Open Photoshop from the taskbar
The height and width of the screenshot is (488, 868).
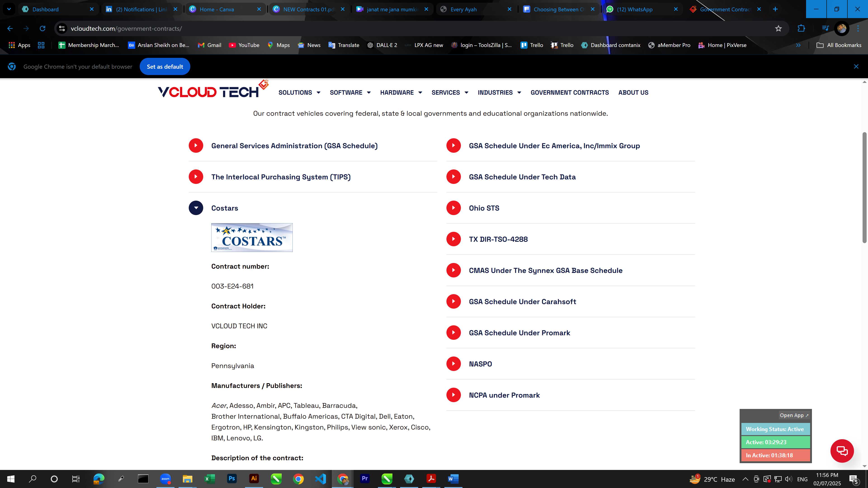(232, 479)
